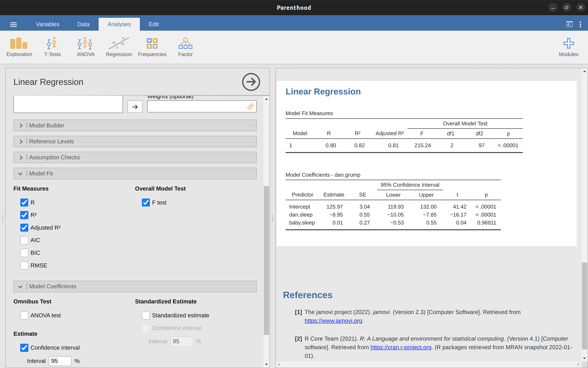The height and width of the screenshot is (368, 588).
Task: Click options panel scroll-up arrow
Action: [x=266, y=99]
